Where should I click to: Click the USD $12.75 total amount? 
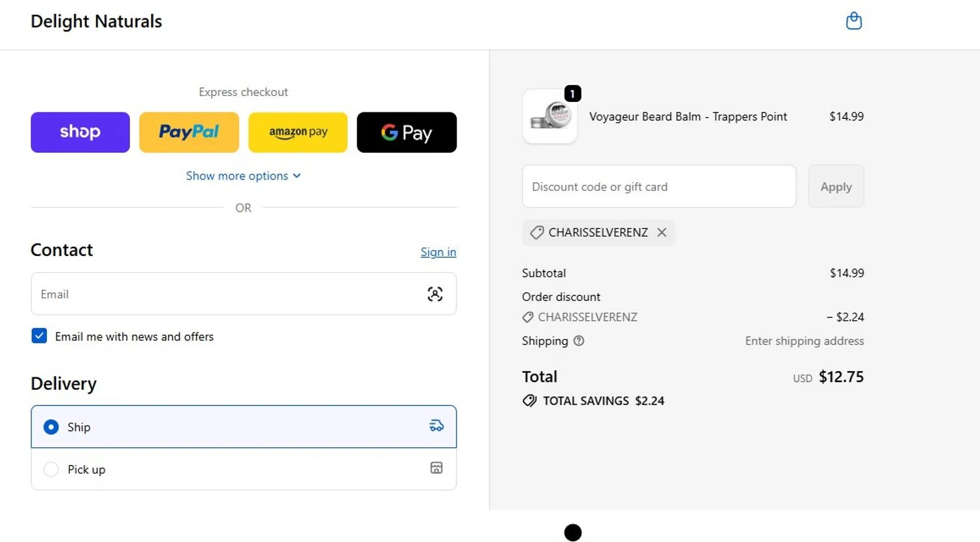pos(828,377)
